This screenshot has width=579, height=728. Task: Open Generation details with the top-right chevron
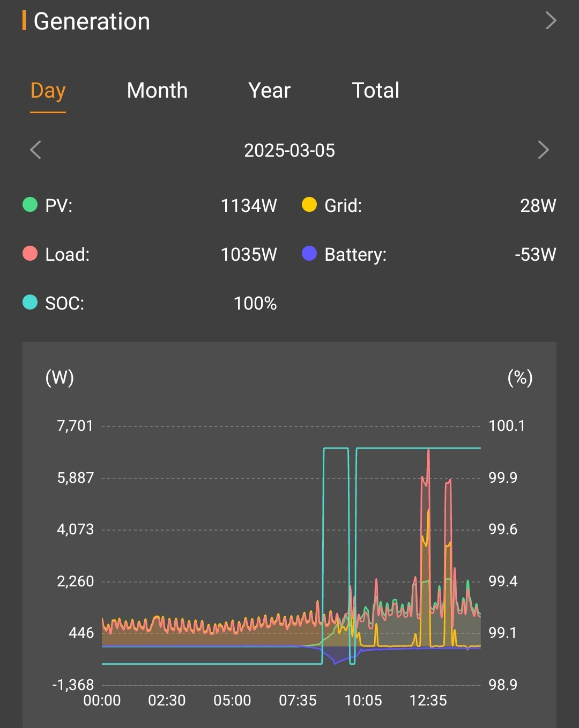[551, 20]
